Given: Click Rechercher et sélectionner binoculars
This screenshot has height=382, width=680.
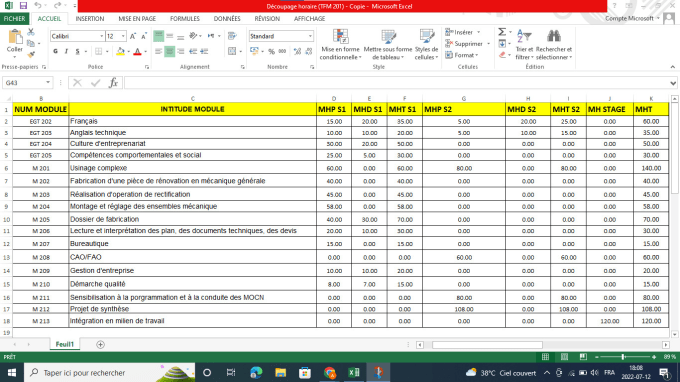Looking at the screenshot, I should 554,45.
